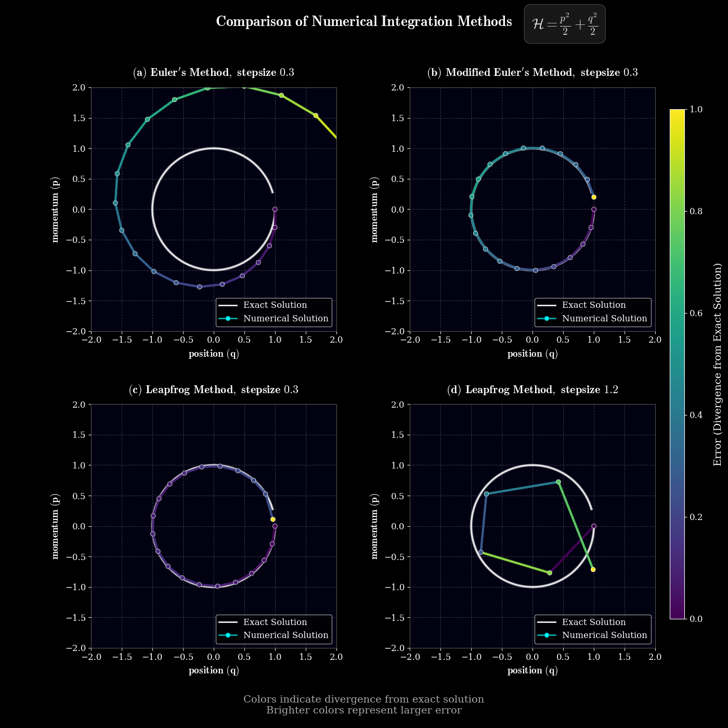This screenshot has width=728, height=728.
Task: Click the 'Brighter colors represent larger error' caption
Action: [363, 710]
